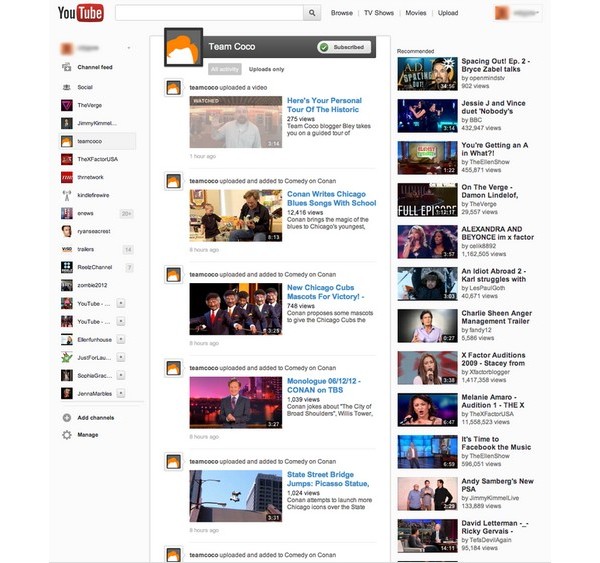This screenshot has width=600, height=563.
Task: Open 'It's Time to Facebook the Music' video
Action: point(496,443)
